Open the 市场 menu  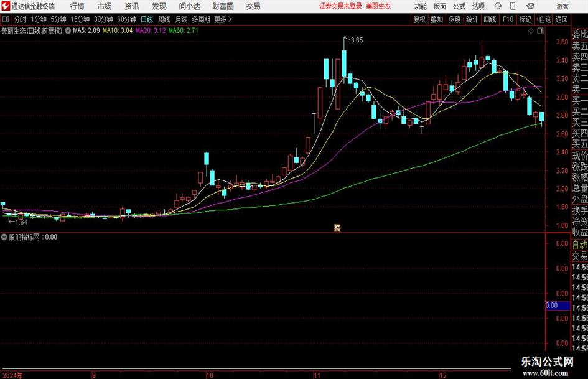(105, 6)
